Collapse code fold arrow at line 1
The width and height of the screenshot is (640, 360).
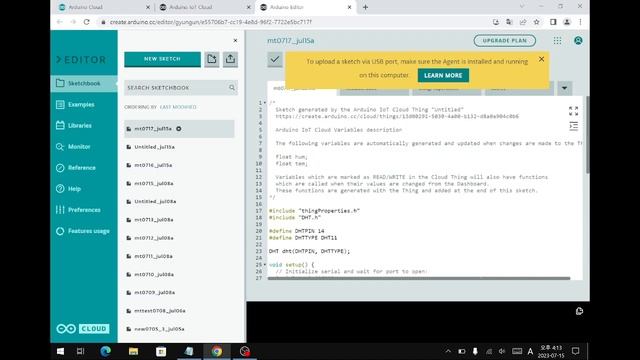tap(265, 103)
